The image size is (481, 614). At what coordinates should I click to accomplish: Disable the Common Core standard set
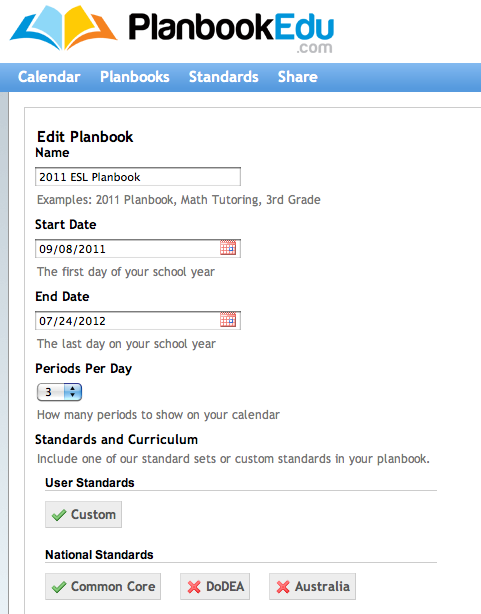coord(103,587)
